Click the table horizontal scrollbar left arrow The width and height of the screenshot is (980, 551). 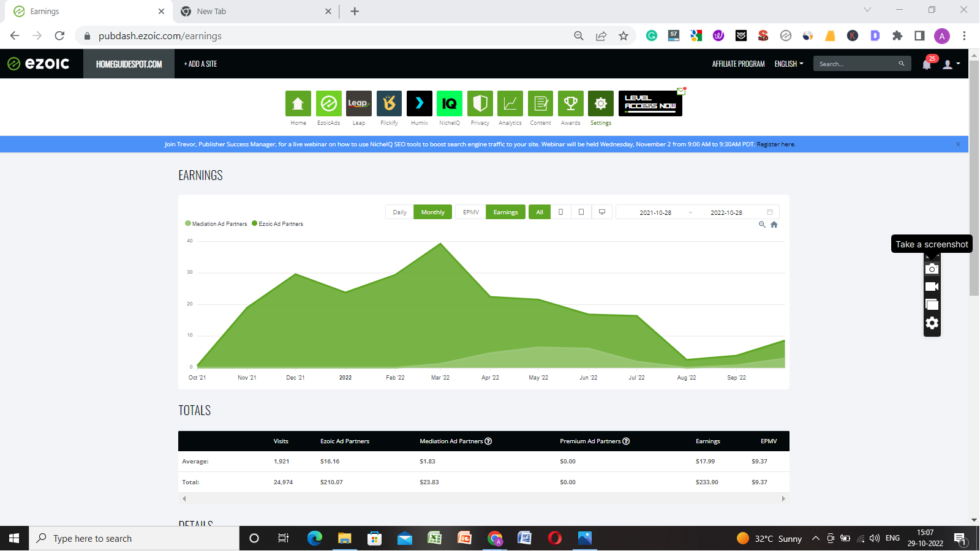pos(184,498)
